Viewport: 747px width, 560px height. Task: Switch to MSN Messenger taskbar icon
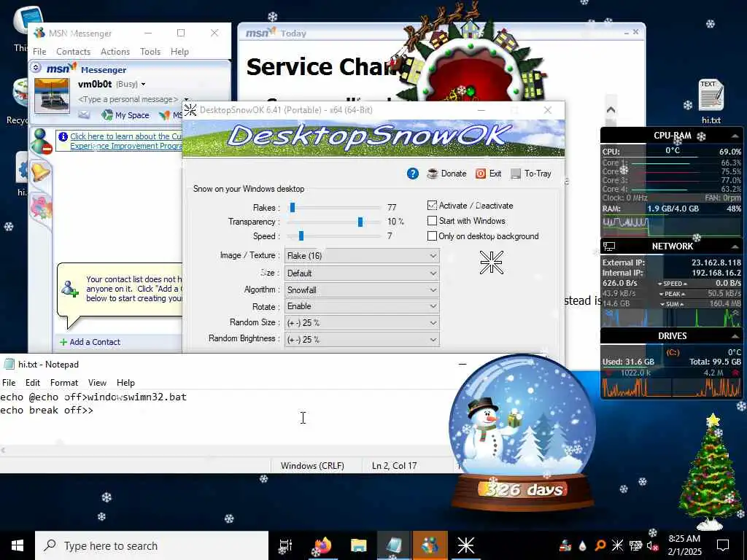(430, 545)
